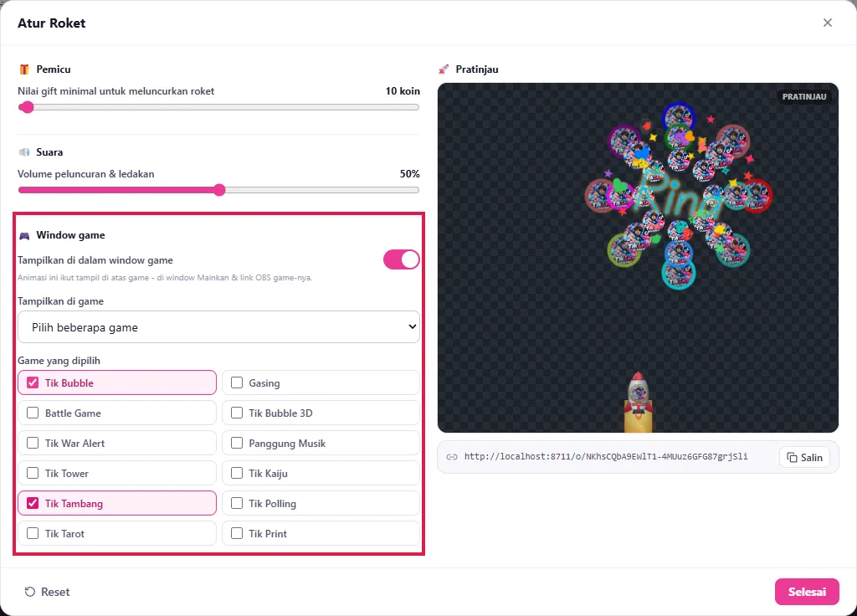Click the localhost overlay URL text
The height and width of the screenshot is (616, 857).
coord(606,456)
